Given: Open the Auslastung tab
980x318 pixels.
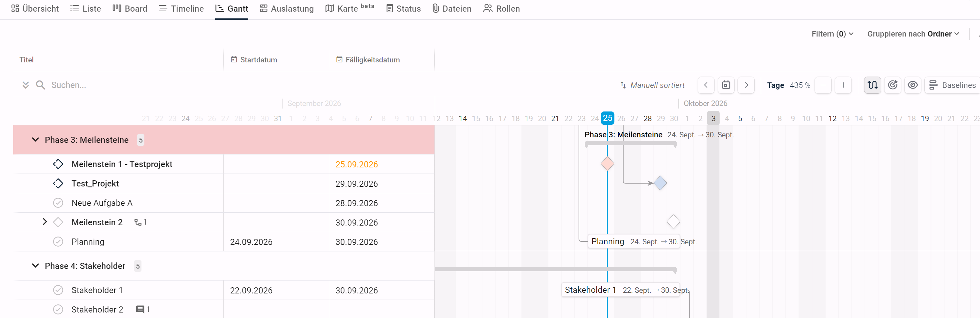Looking at the screenshot, I should click(x=287, y=8).
